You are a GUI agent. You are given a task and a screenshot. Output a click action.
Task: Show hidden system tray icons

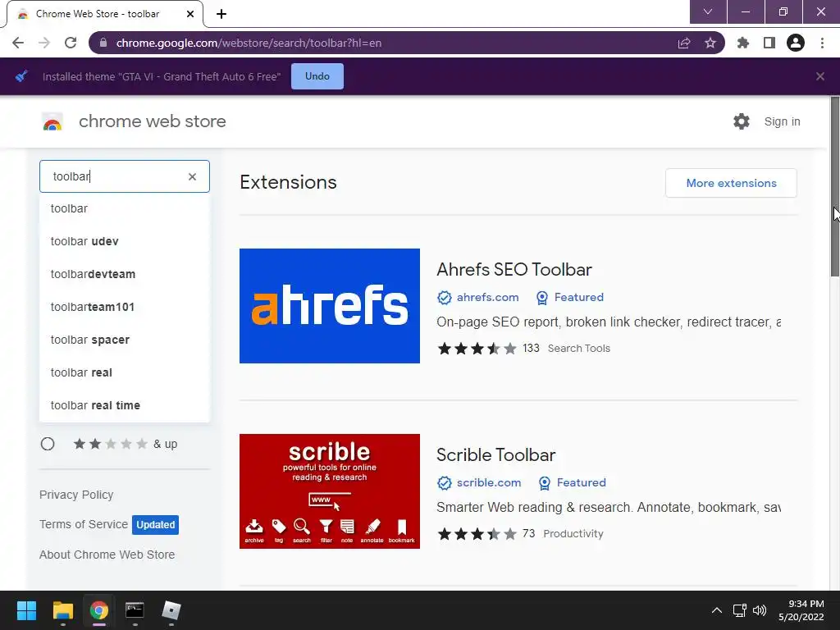click(x=716, y=610)
